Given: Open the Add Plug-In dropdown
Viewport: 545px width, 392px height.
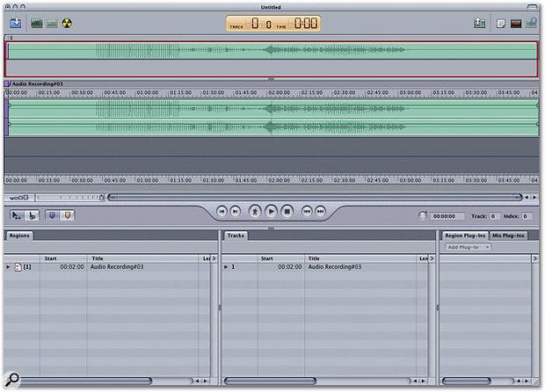Looking at the screenshot, I should click(x=469, y=247).
